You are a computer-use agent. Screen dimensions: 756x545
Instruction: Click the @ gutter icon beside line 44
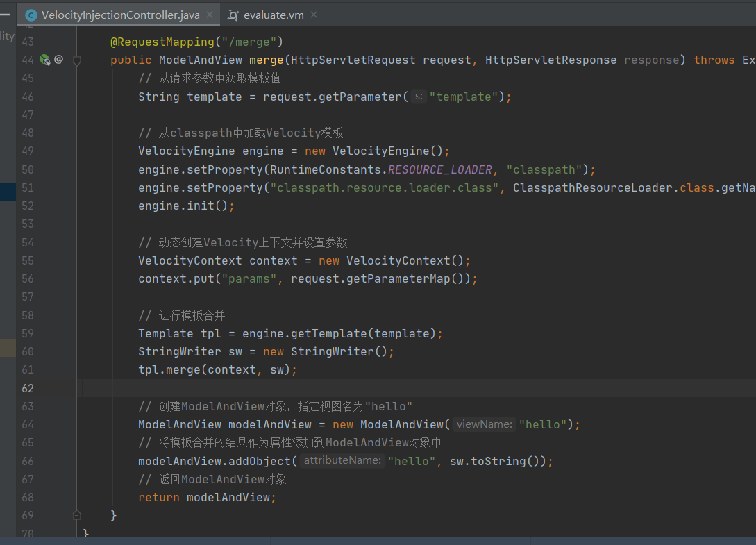(58, 60)
